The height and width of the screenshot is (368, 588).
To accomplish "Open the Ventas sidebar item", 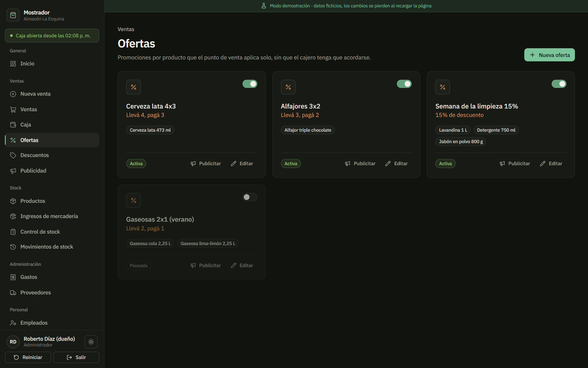I will [x=52, y=109].
